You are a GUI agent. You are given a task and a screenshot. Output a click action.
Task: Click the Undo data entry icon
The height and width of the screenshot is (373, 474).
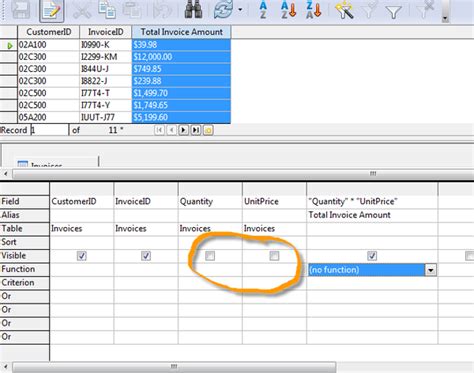click(162, 9)
